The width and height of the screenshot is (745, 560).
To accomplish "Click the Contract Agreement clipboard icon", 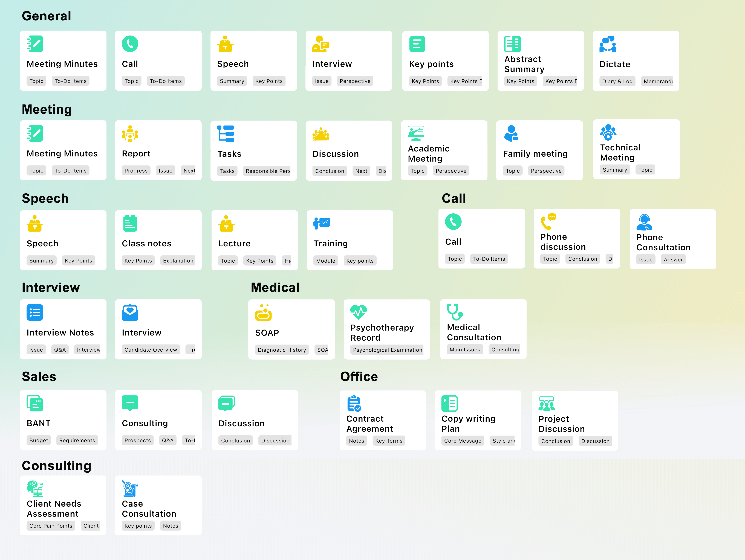I will 354,404.
